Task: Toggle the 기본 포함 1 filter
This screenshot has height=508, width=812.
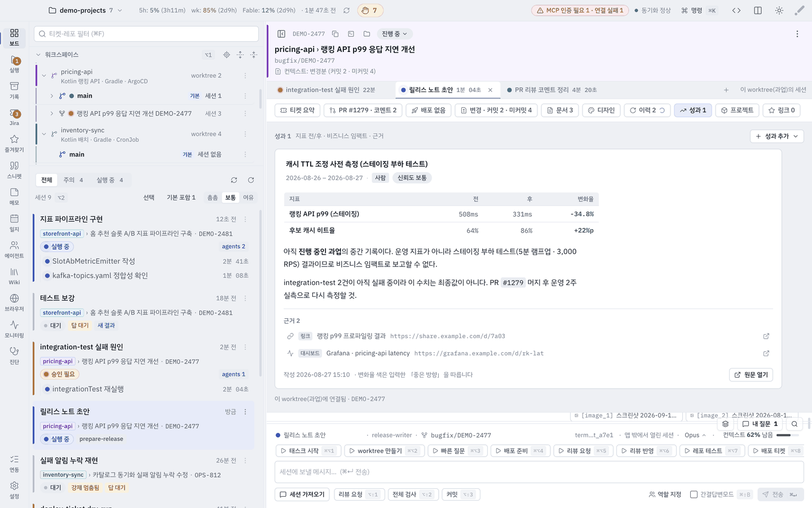Action: (x=181, y=198)
